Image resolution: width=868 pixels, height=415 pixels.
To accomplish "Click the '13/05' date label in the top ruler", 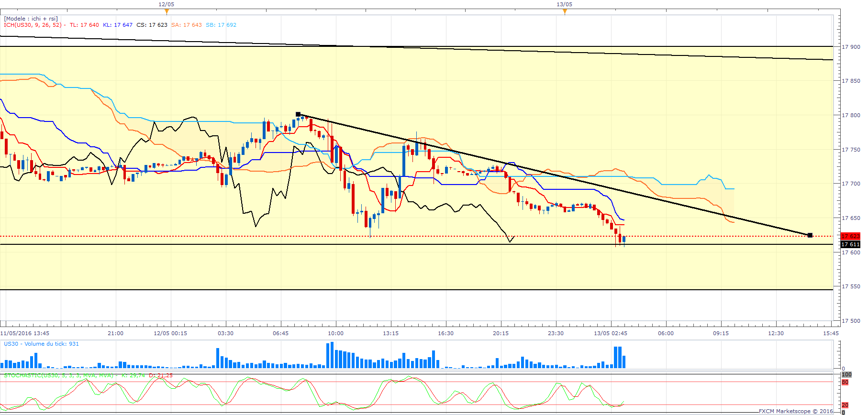I will coord(565,4).
